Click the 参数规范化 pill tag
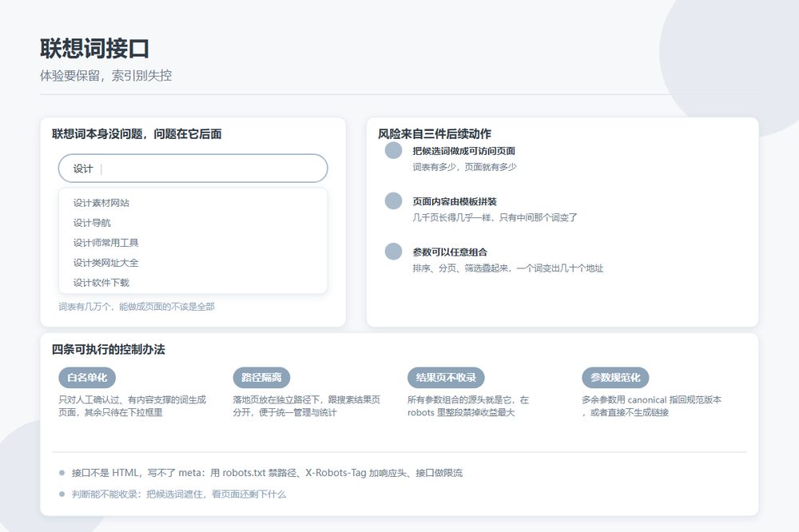Image resolution: width=799 pixels, height=532 pixels. [x=615, y=378]
